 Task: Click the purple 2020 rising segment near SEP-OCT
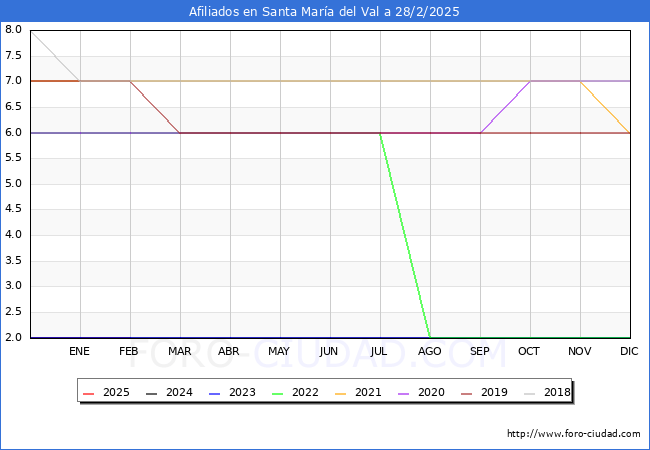(x=505, y=107)
